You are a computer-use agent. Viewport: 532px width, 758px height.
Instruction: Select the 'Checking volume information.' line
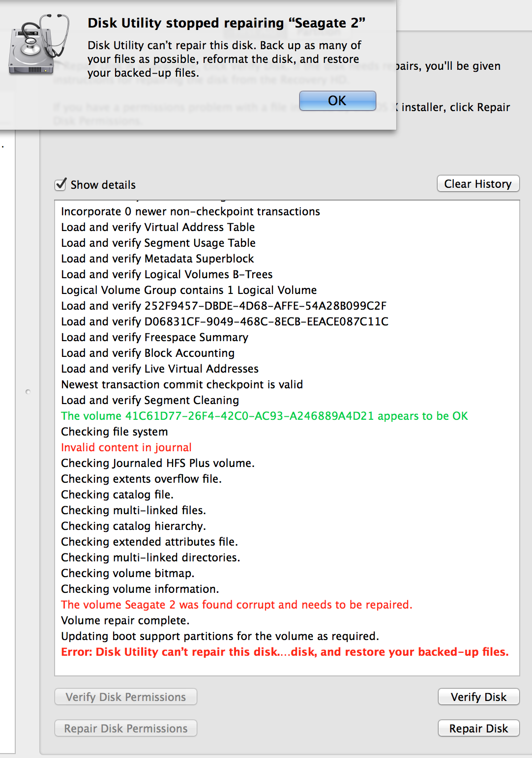[x=140, y=589]
